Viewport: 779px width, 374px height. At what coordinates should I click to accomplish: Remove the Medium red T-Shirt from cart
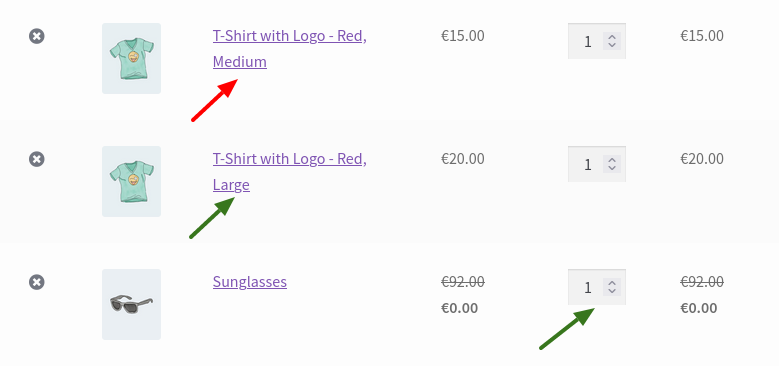pyautogui.click(x=37, y=36)
